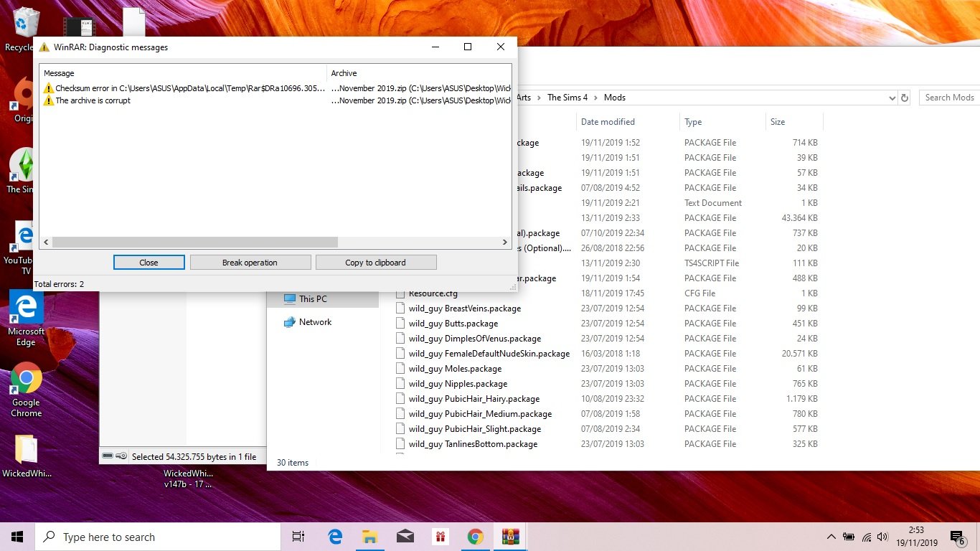Open Mail app from taskbar

click(405, 537)
